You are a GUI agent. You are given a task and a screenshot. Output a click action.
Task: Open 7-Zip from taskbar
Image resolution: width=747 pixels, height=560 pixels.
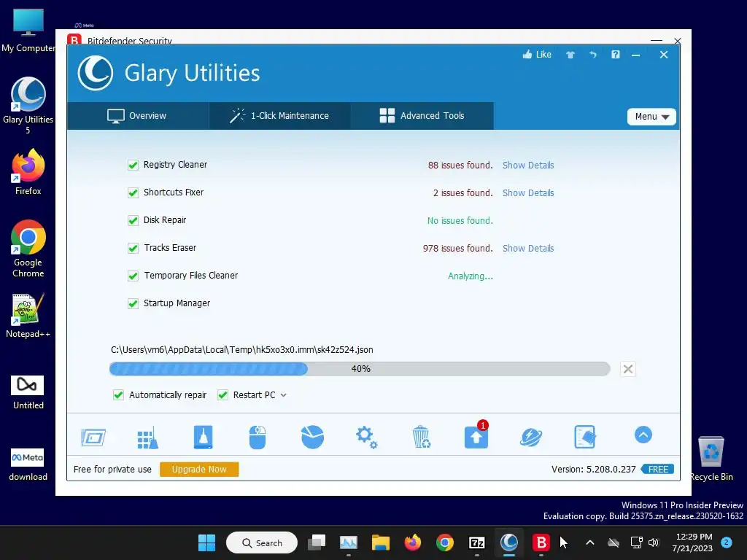(477, 542)
